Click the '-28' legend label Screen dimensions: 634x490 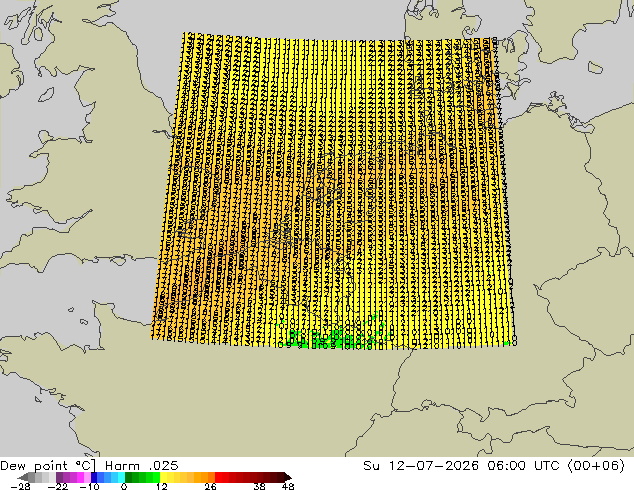click(20, 486)
